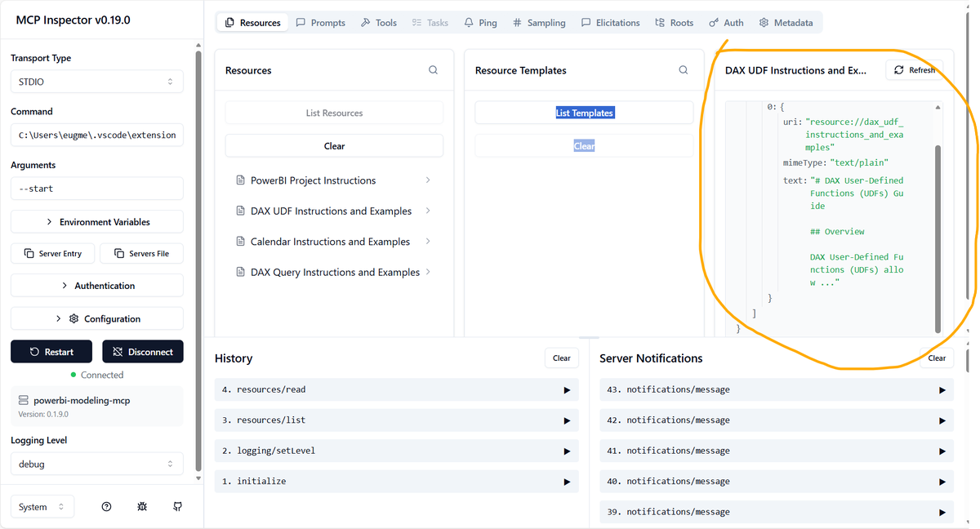
Task: Expand history entry 2. logging/setLevel
Action: 396,451
